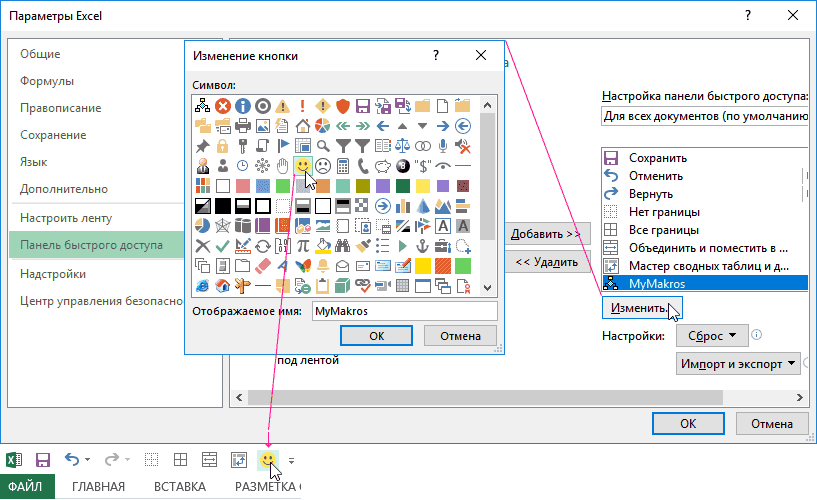The height and width of the screenshot is (500, 817).
Task: Expand the Импорт и экспорт dropdown
Action: [x=739, y=363]
